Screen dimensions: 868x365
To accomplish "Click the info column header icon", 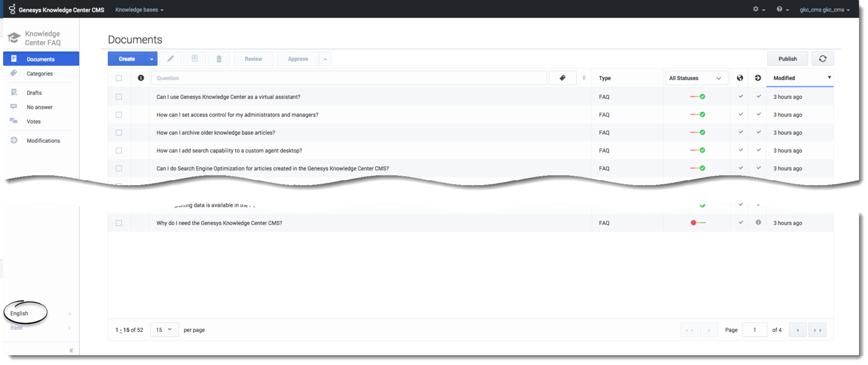I will coord(141,78).
